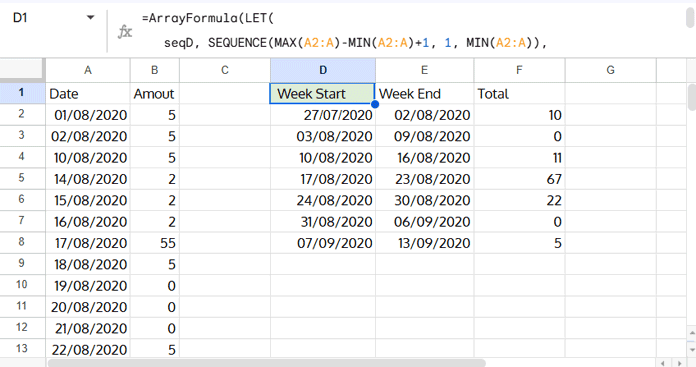Click the scroll up arrow at right
696x367 pixels.
[691, 332]
